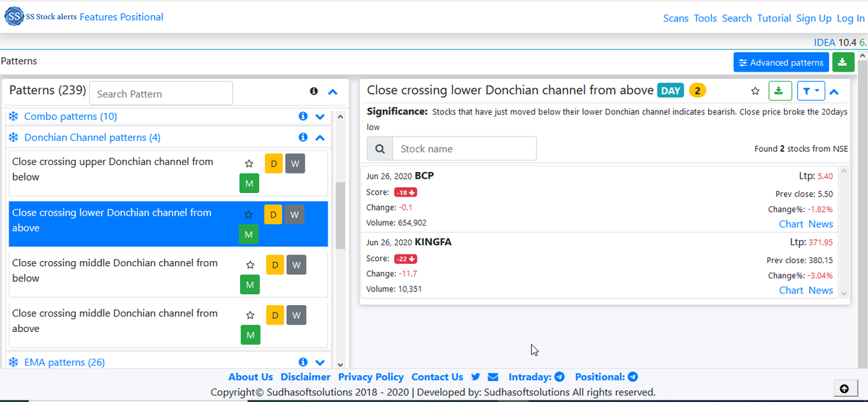This screenshot has width=868, height=402.
Task: Select M timeframe for lower Donchian from above
Action: (x=250, y=235)
